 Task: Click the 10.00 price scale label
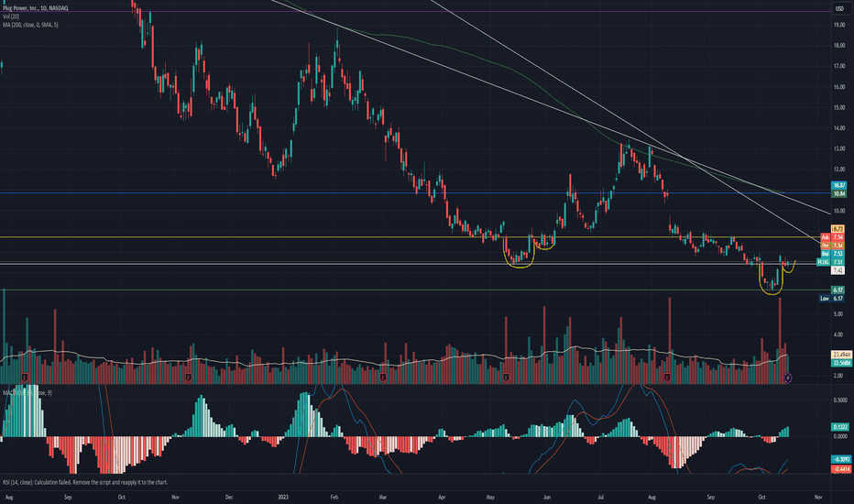click(838, 211)
